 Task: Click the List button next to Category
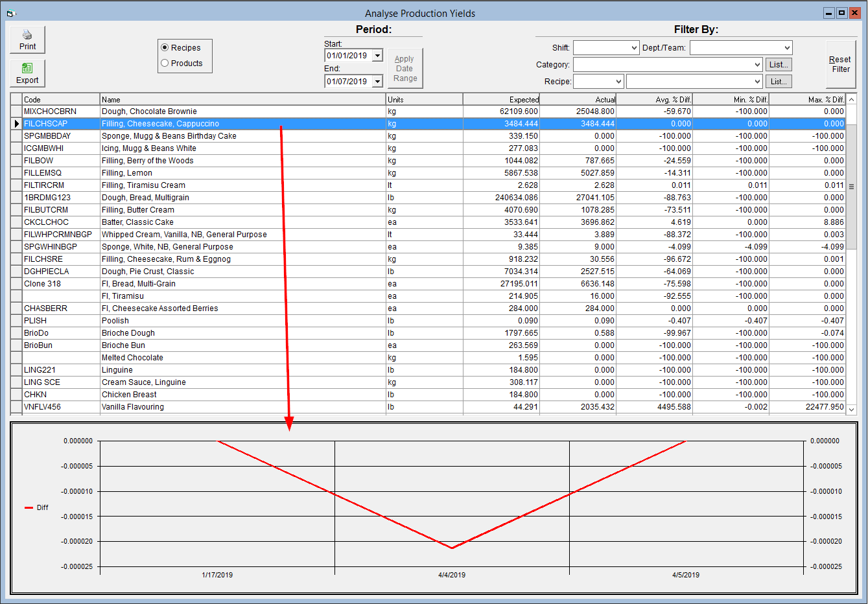(779, 65)
